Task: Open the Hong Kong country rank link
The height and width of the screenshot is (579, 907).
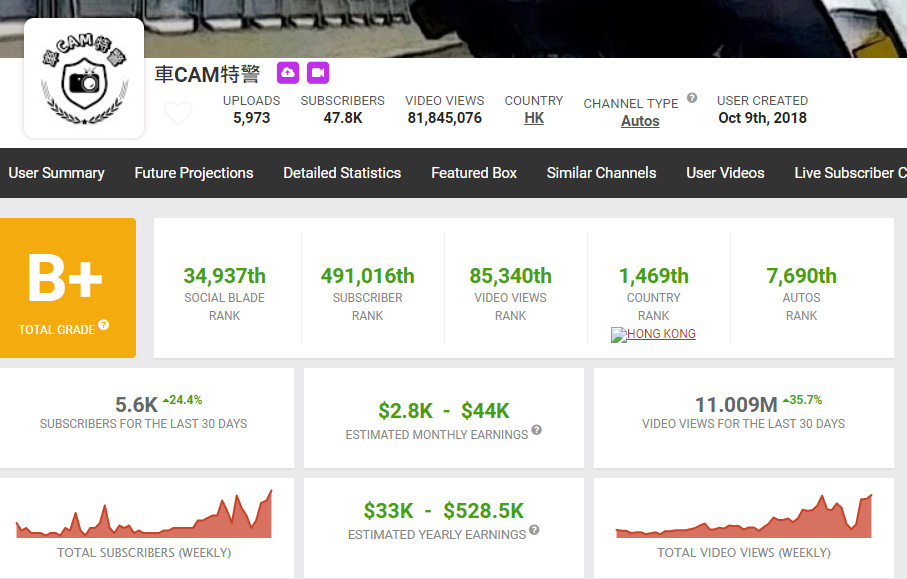Action: coord(661,334)
